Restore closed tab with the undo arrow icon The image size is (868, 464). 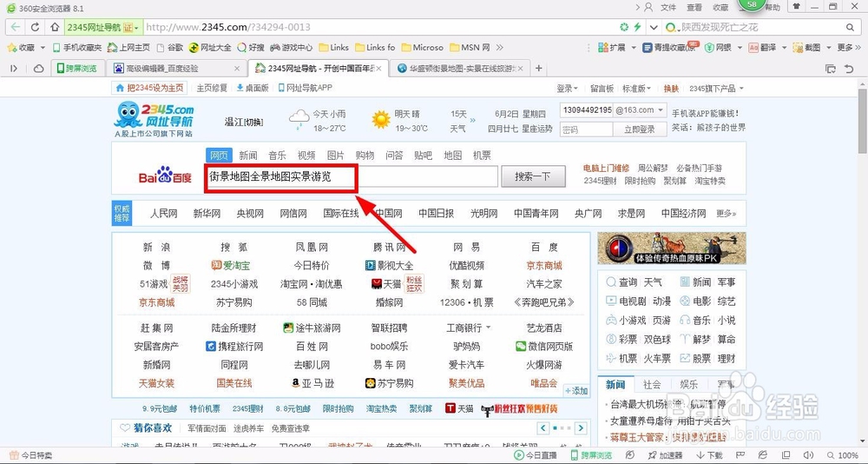(849, 69)
